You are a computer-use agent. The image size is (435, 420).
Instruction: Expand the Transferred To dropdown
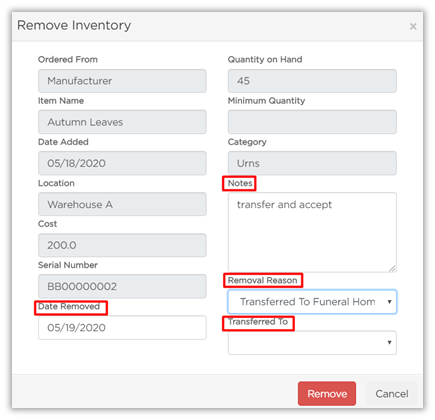click(x=312, y=343)
